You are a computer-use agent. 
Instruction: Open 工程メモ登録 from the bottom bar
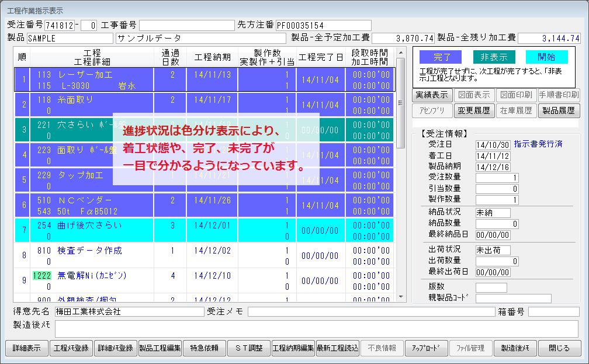pos(71,348)
